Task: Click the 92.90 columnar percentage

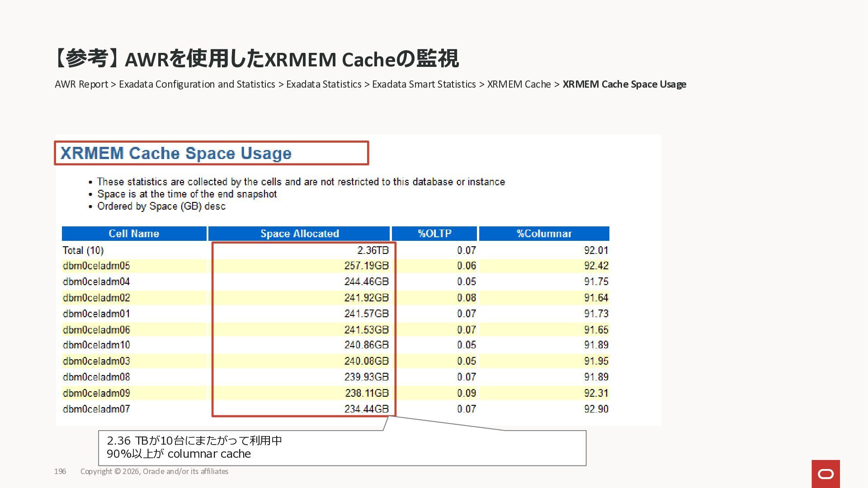Action: (x=596, y=409)
